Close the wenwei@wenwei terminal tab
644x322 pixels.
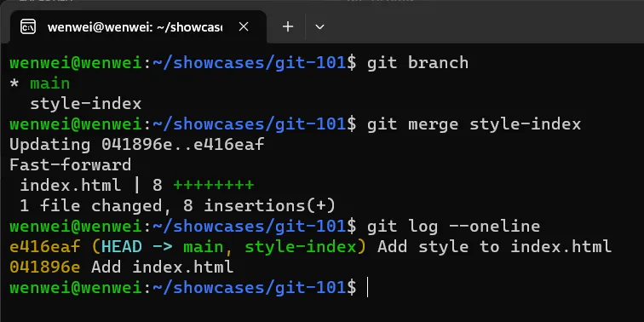[x=244, y=27]
